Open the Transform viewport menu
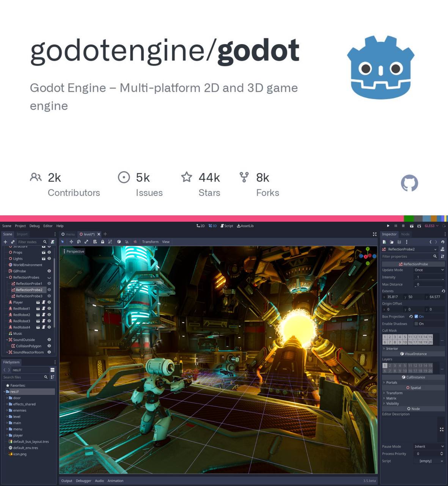The width and height of the screenshot is (448, 486). [150, 242]
